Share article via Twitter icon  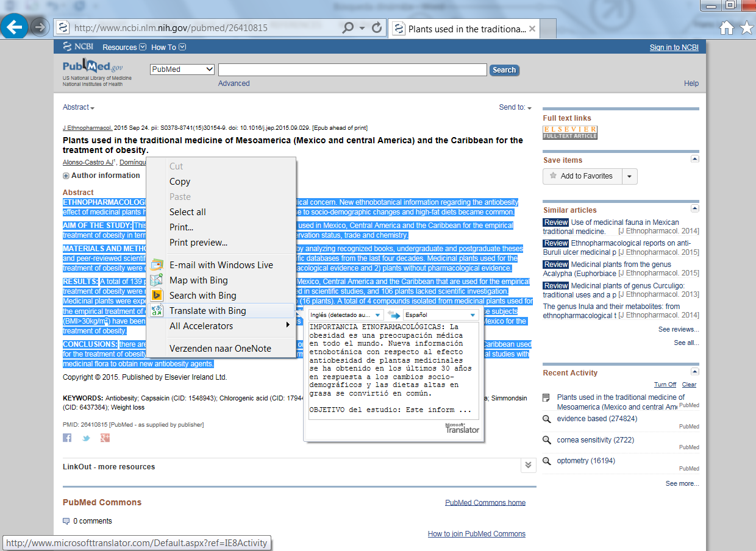86,438
